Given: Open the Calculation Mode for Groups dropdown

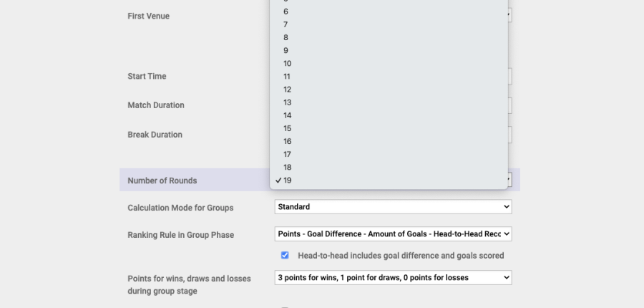Looking at the screenshot, I should (x=393, y=207).
